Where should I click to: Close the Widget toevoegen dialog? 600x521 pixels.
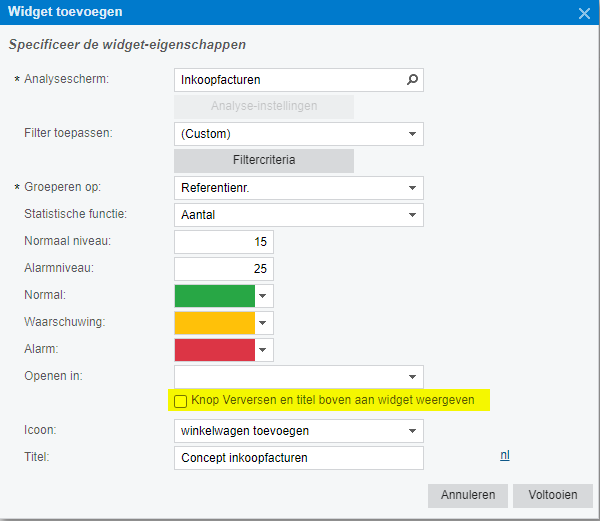pyautogui.click(x=585, y=13)
